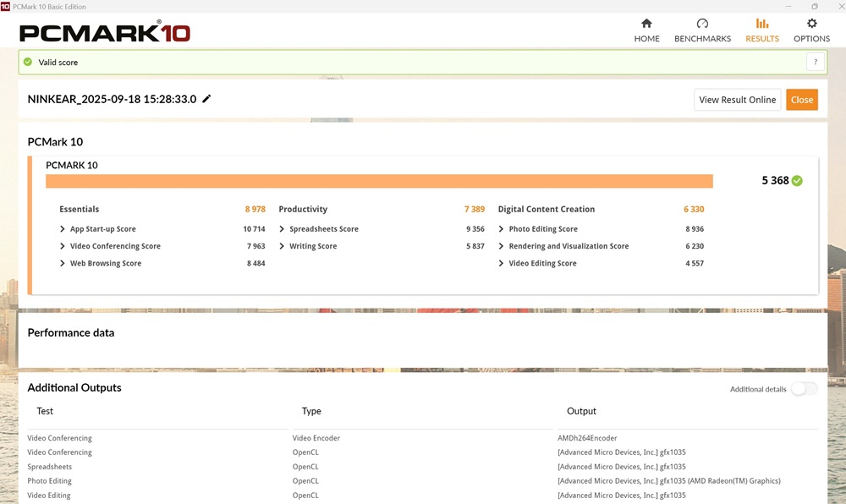Toggle the Additional details switch
Image resolution: width=846 pixels, height=504 pixels.
tap(804, 389)
